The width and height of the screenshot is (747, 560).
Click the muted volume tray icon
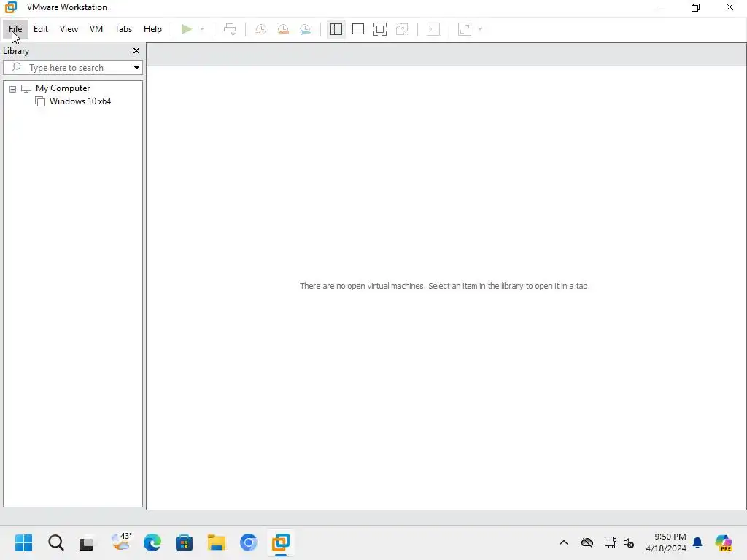[629, 542]
